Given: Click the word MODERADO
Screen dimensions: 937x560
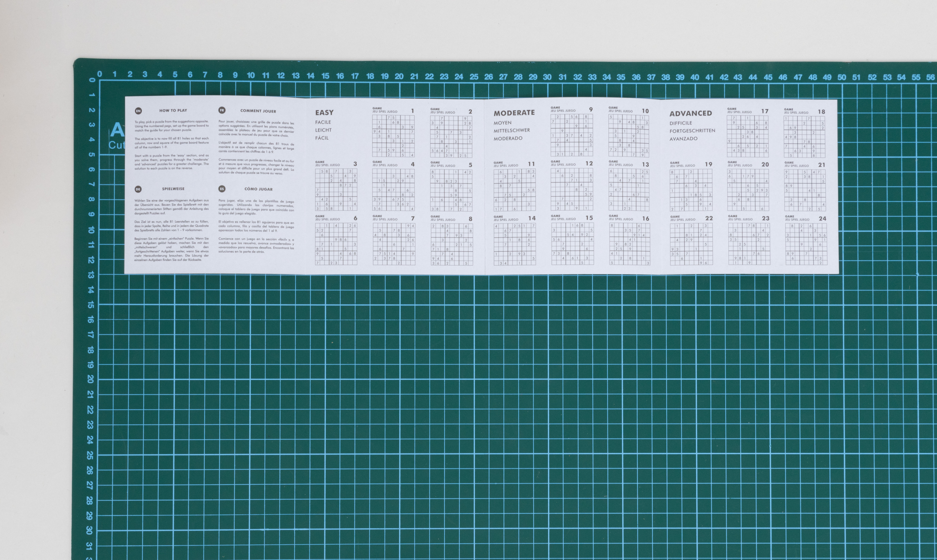Looking at the screenshot, I should (x=508, y=138).
